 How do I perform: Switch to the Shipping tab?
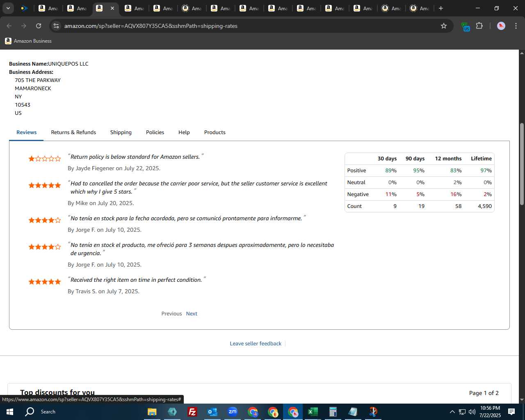[x=121, y=132]
